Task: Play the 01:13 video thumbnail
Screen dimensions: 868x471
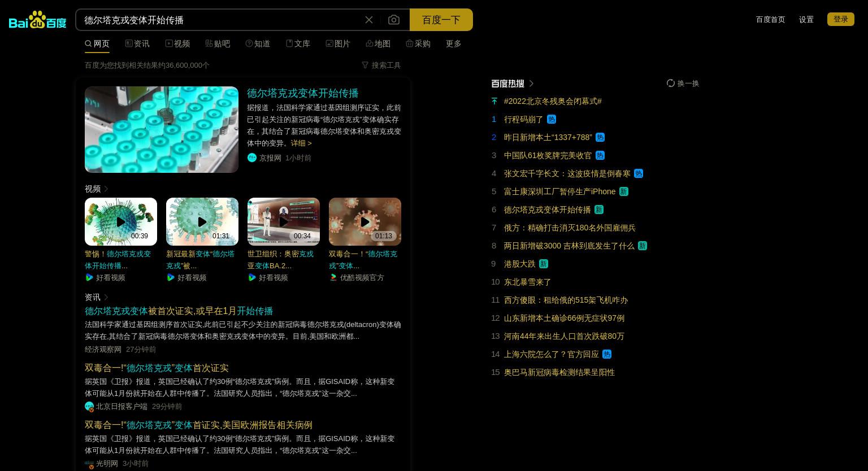Action: 365,221
